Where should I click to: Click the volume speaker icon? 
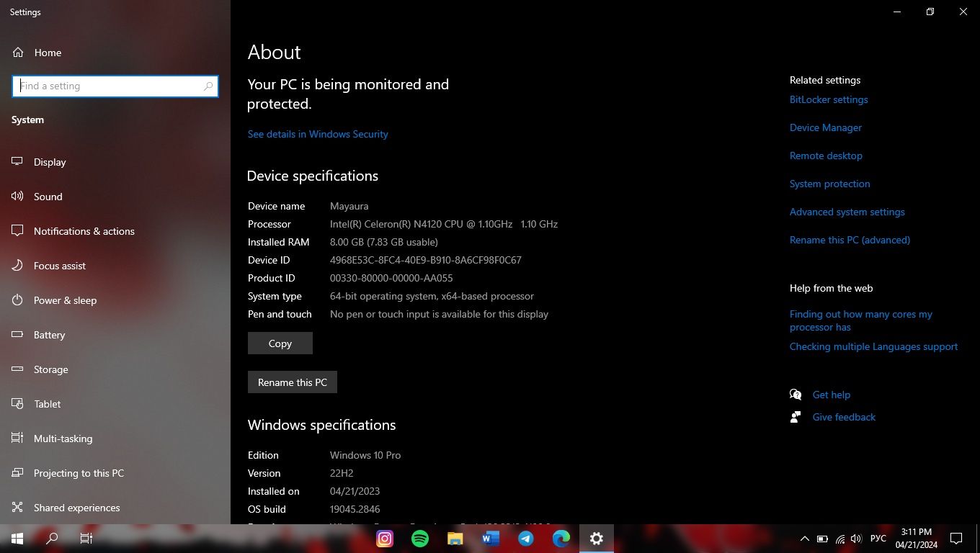tap(856, 539)
